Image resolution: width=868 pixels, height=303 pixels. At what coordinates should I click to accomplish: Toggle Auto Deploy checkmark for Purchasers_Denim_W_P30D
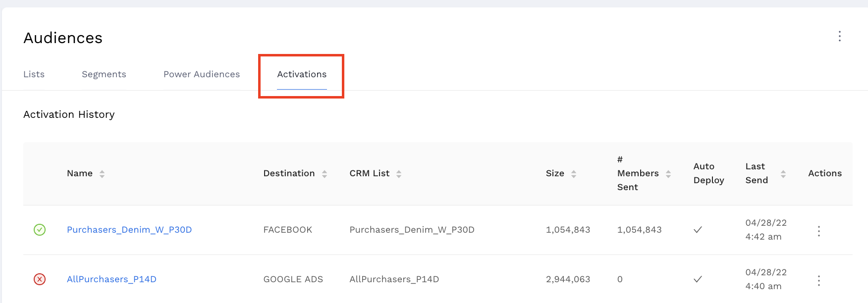pyautogui.click(x=698, y=230)
